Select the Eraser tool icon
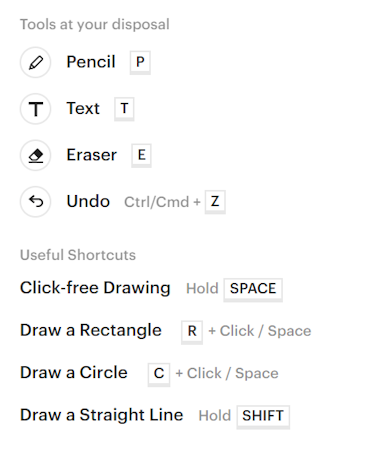The image size is (387, 450). click(35, 155)
